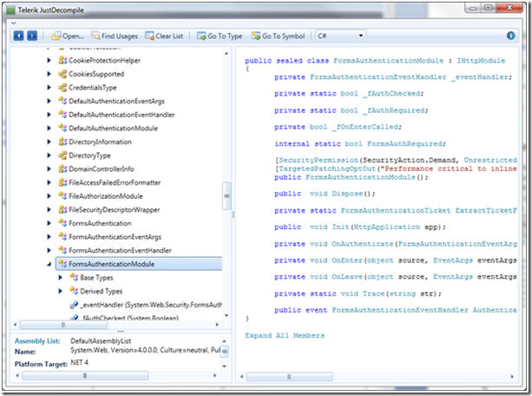The image size is (532, 396).
Task: Click the NET 4 platform target value
Action: click(79, 362)
